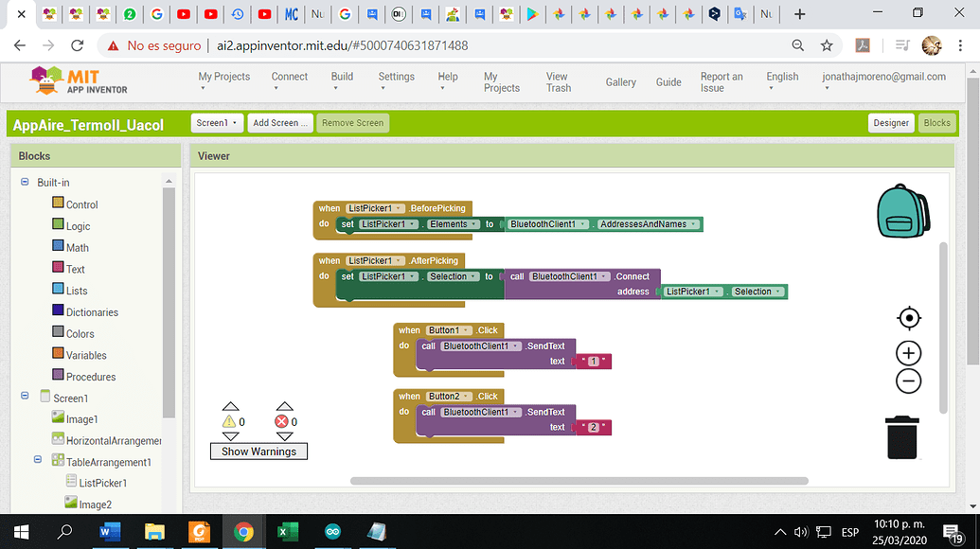Collapse the Built-in blocks tree
Screen dimensions: 980x549
26,182
